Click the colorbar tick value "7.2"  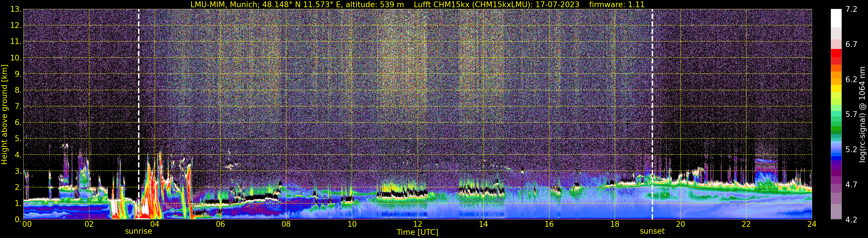pyautogui.click(x=851, y=10)
